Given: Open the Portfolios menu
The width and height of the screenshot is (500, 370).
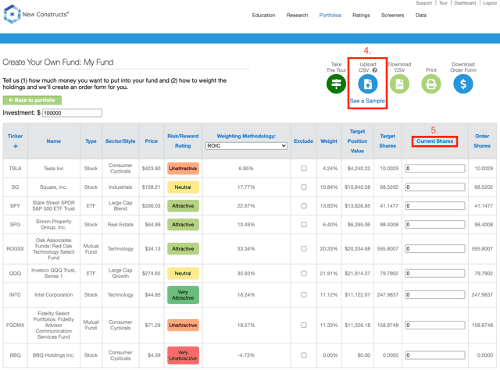Looking at the screenshot, I should coord(330,15).
